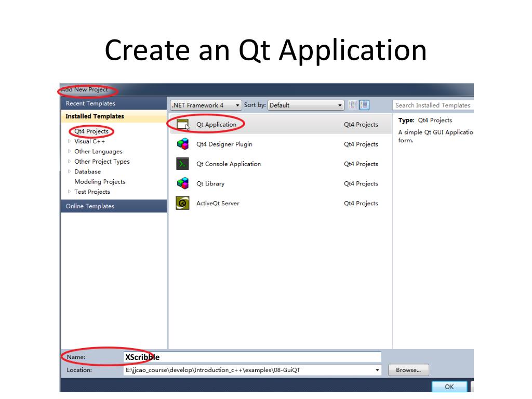532x399 pixels.
Task: Select the Qt Application template icon
Action: [182, 124]
